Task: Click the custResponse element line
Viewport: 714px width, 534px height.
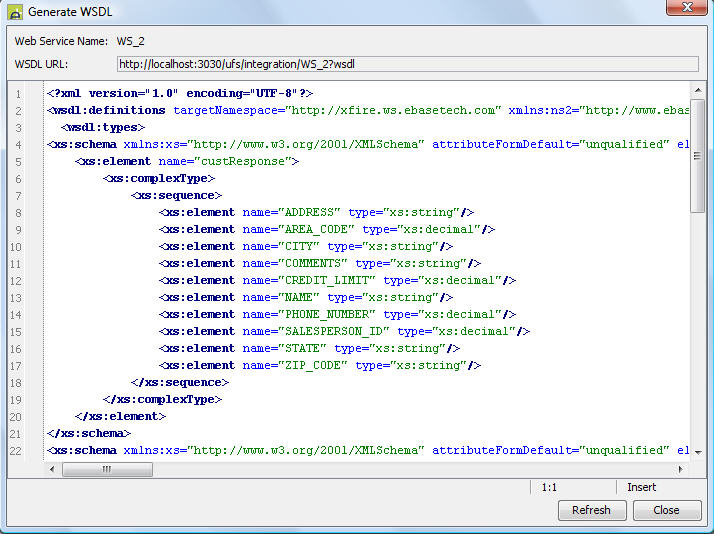Action: coord(187,161)
